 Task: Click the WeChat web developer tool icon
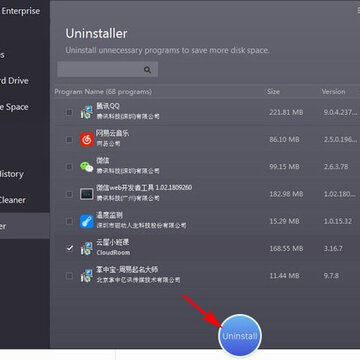[87, 194]
